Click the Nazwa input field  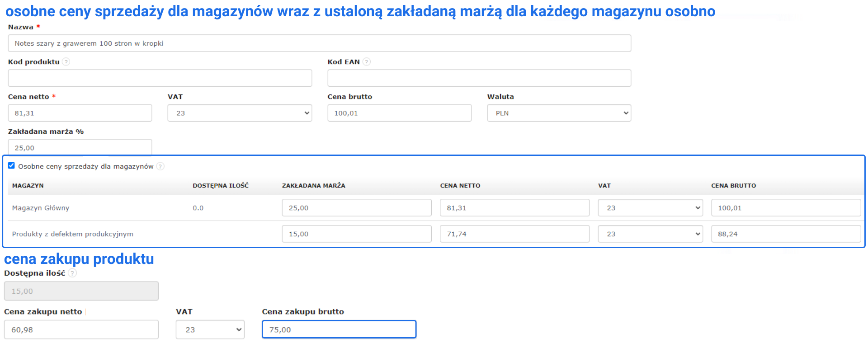pos(320,43)
